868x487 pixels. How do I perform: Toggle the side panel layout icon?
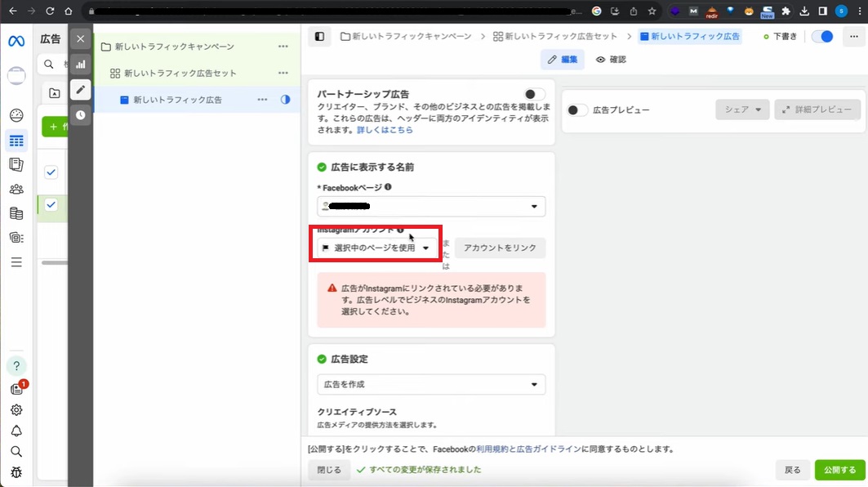tap(319, 37)
